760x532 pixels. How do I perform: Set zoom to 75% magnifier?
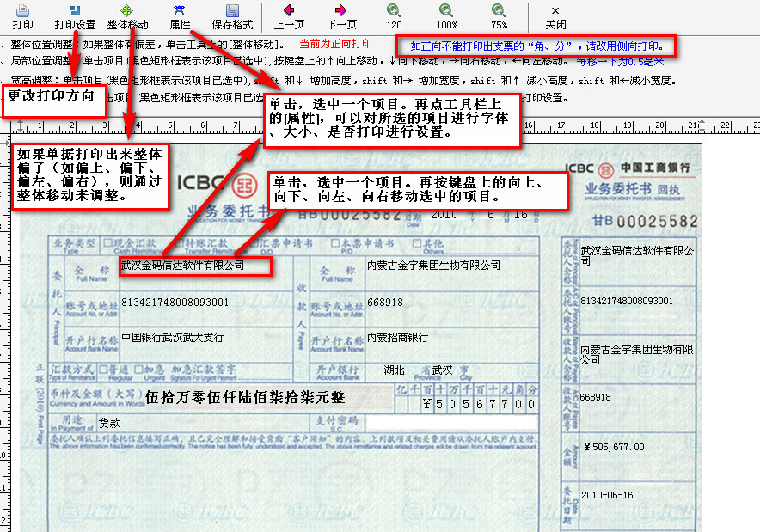(x=499, y=17)
